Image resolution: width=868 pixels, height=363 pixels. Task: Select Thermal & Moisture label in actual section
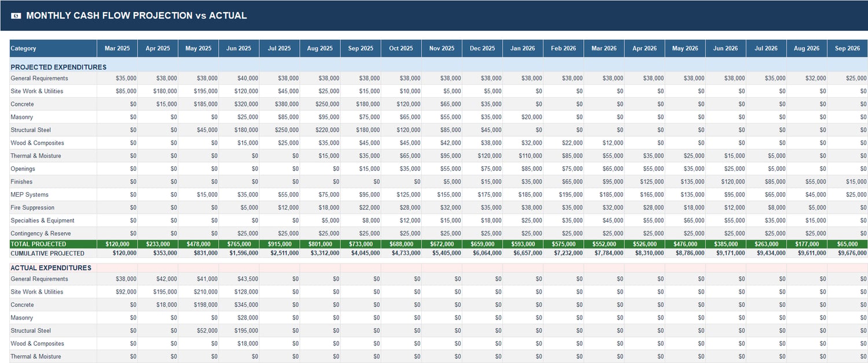(x=36, y=357)
